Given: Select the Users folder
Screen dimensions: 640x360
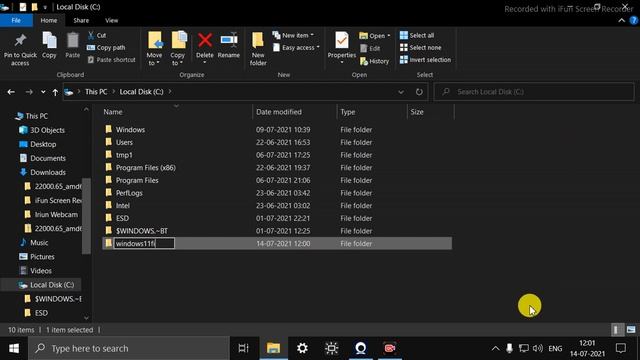Looking at the screenshot, I should tap(124, 142).
